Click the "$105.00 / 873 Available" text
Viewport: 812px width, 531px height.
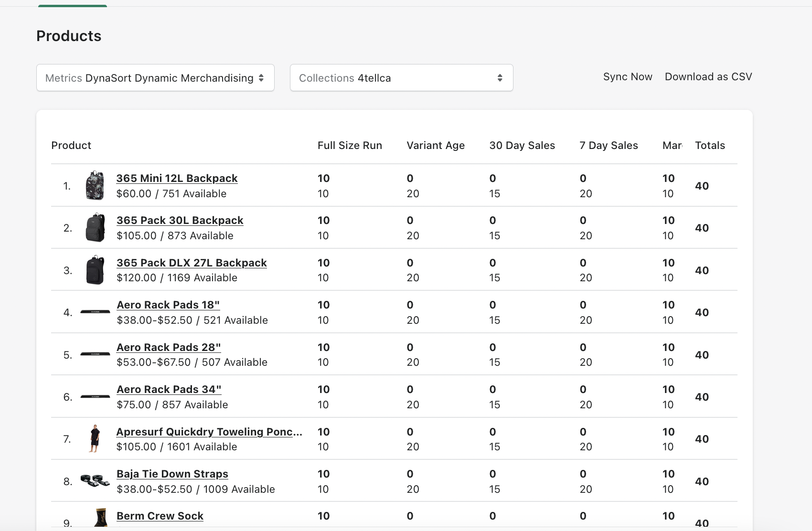pyautogui.click(x=175, y=236)
